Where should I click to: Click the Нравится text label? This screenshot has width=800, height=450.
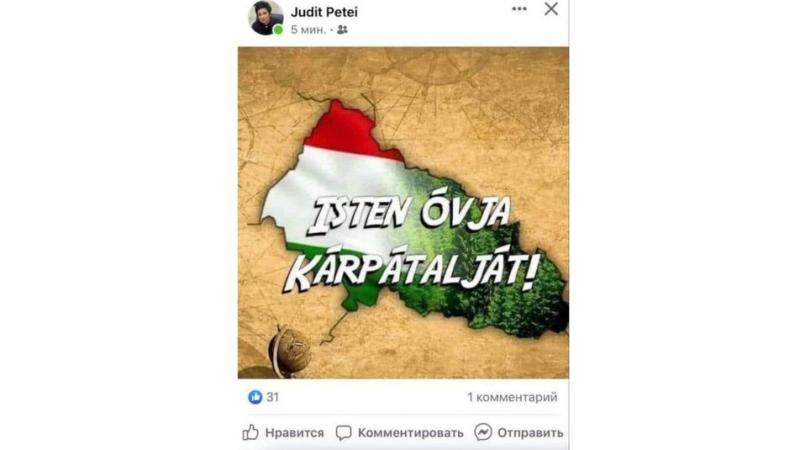(294, 433)
